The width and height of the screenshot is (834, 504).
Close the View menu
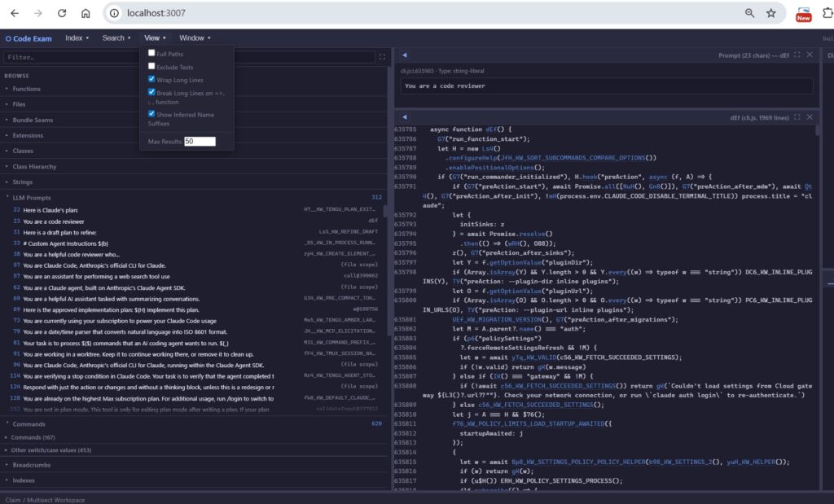(155, 37)
